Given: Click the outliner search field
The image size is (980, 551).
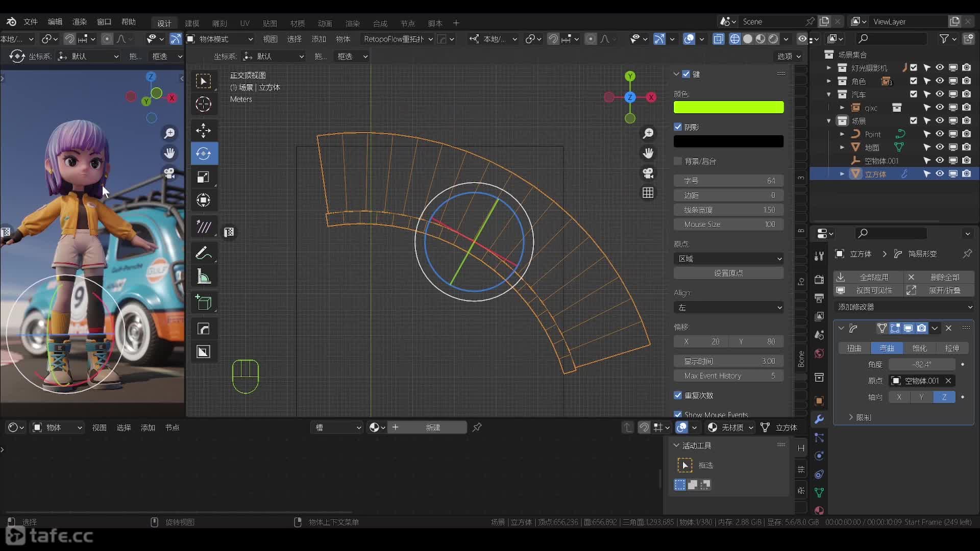Looking at the screenshot, I should pyautogui.click(x=891, y=39).
